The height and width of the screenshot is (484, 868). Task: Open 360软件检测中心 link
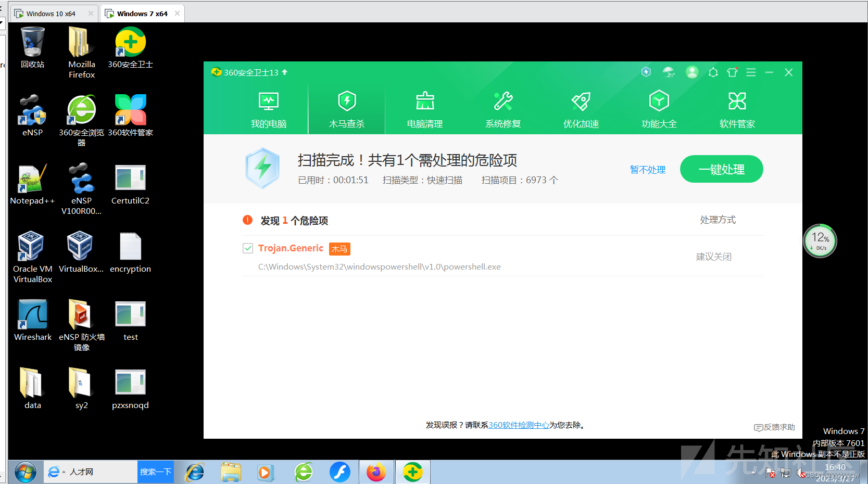click(519, 425)
